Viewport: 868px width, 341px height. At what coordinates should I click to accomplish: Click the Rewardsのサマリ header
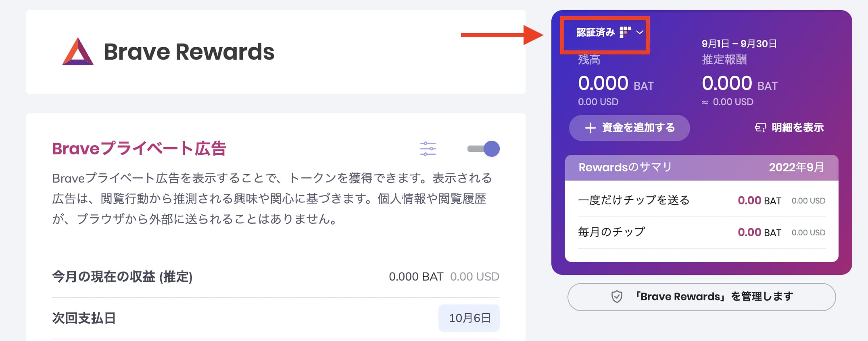tap(625, 167)
